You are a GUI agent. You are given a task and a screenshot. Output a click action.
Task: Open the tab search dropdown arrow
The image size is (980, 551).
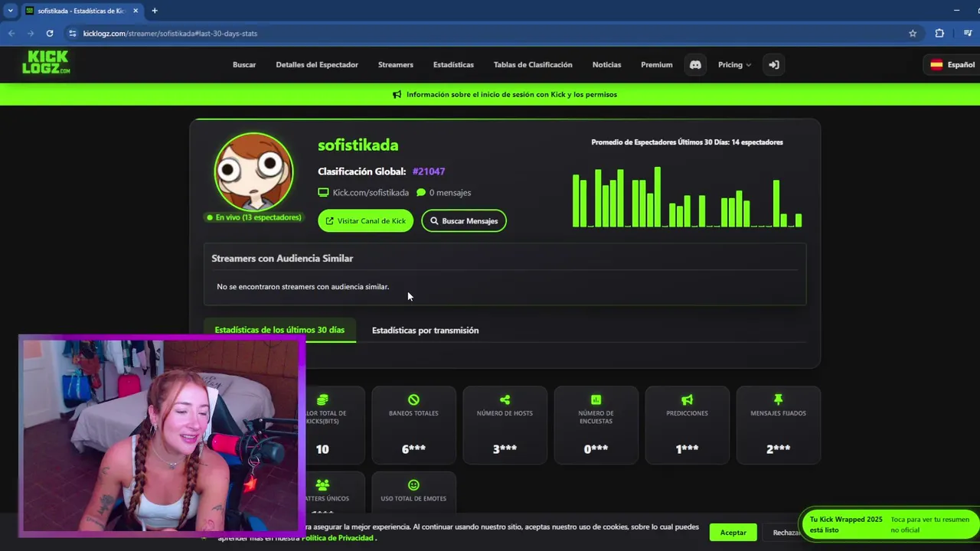point(10,11)
